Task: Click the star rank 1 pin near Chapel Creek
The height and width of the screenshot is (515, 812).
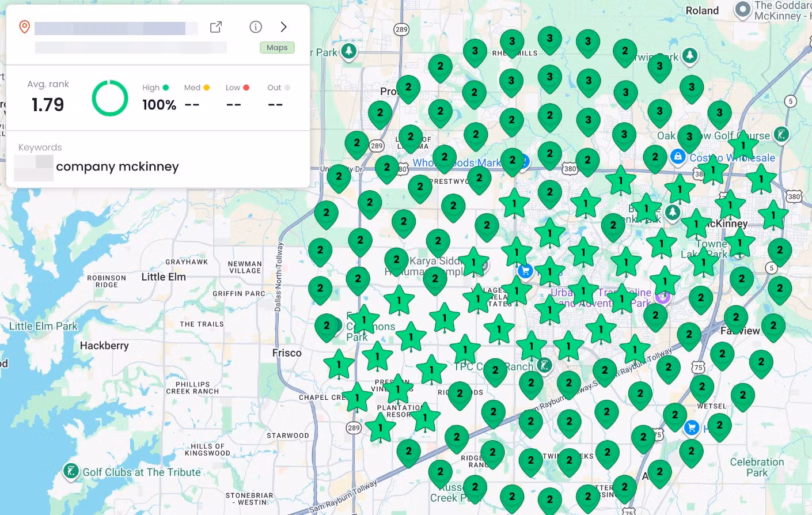Action: 357,397
